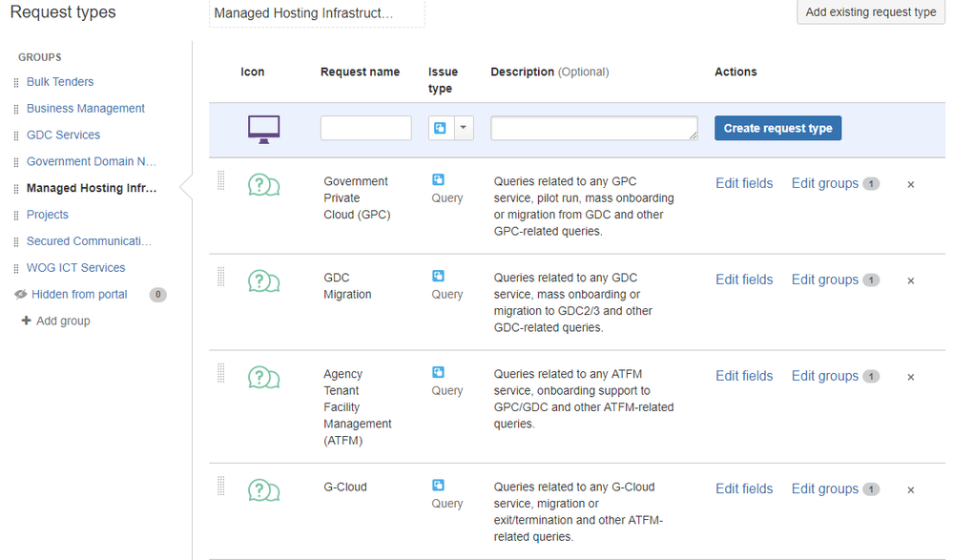The width and height of the screenshot is (953, 560).
Task: Click the Query issue type icon in ATFM row
Action: pyautogui.click(x=438, y=372)
